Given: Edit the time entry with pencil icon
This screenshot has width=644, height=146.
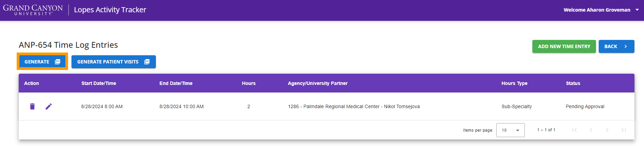Looking at the screenshot, I should click(49, 106).
